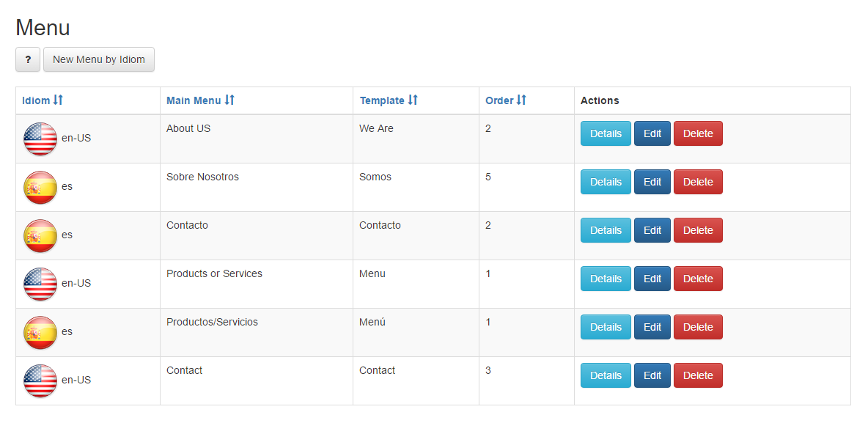Edit the Productos/Servicios entry
This screenshot has height=423, width=868.
[x=652, y=327]
